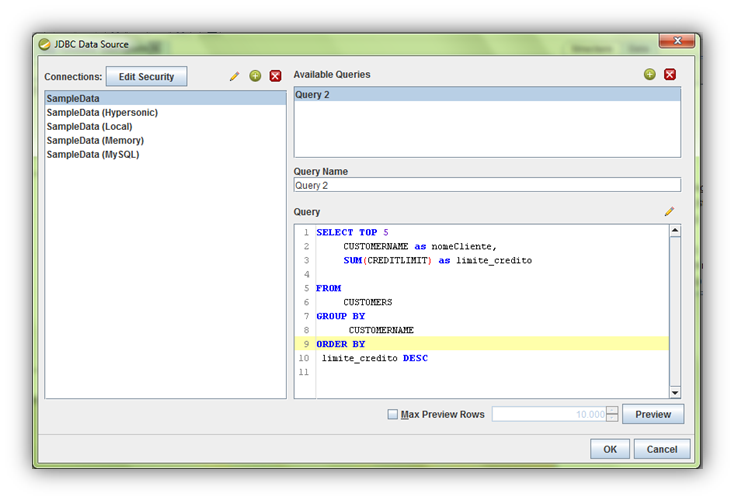The image size is (735, 501).
Task: Decrease max preview rows stepper down
Action: coord(612,419)
